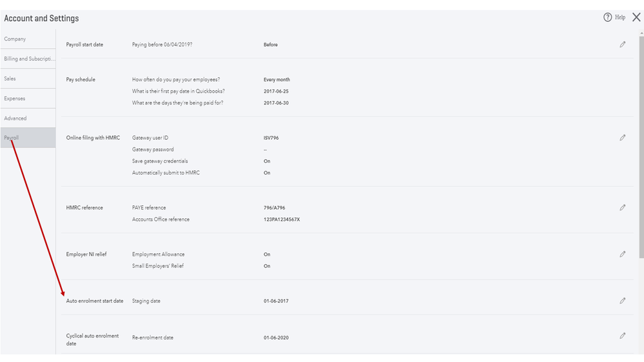
Task: Edit HMRC reference with pencil icon
Action: coord(622,207)
